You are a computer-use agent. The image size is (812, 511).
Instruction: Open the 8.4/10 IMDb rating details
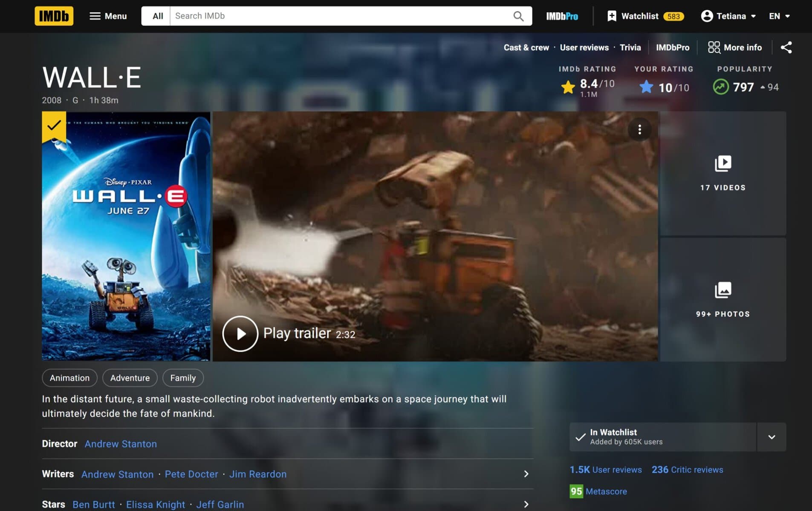[x=588, y=87]
